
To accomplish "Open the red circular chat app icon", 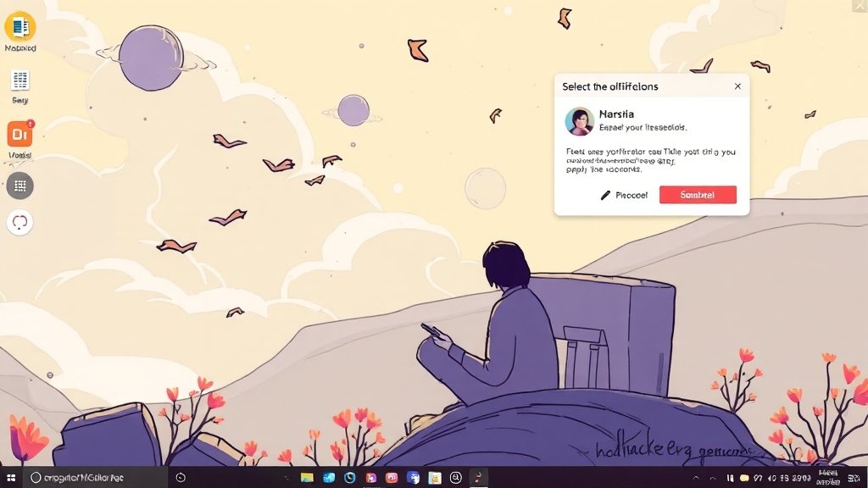I will click(19, 223).
